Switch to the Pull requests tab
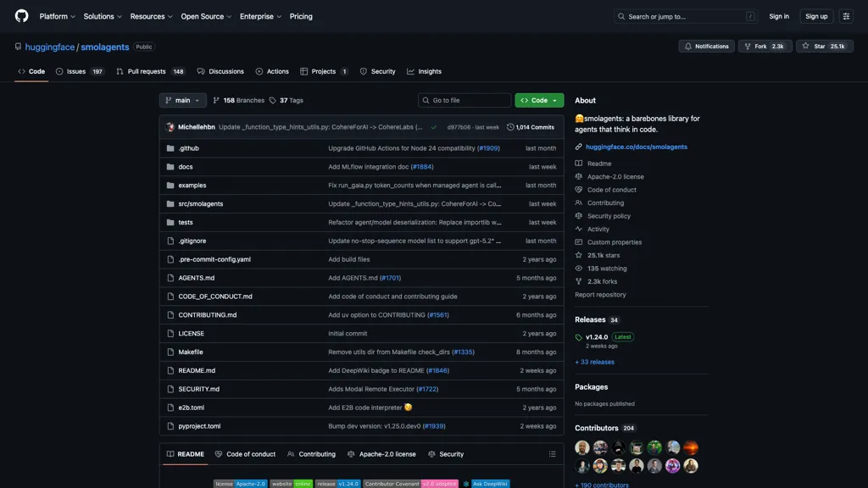 point(151,71)
